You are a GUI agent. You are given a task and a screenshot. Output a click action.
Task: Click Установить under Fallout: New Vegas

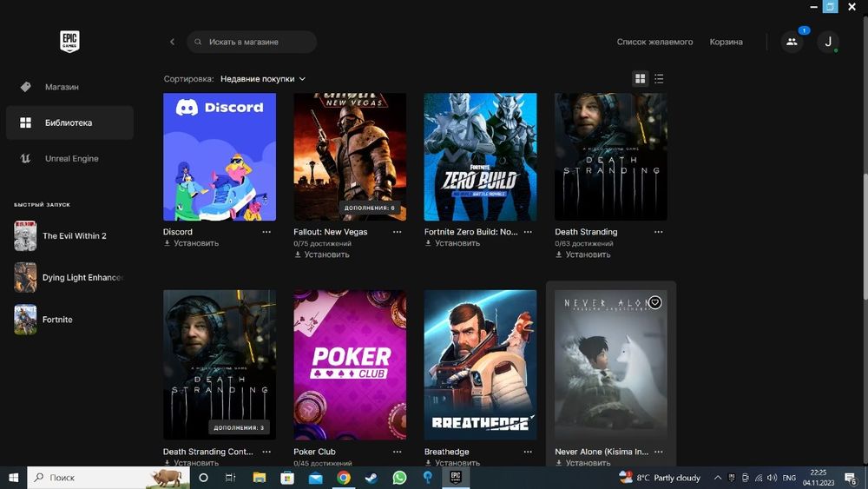(322, 254)
